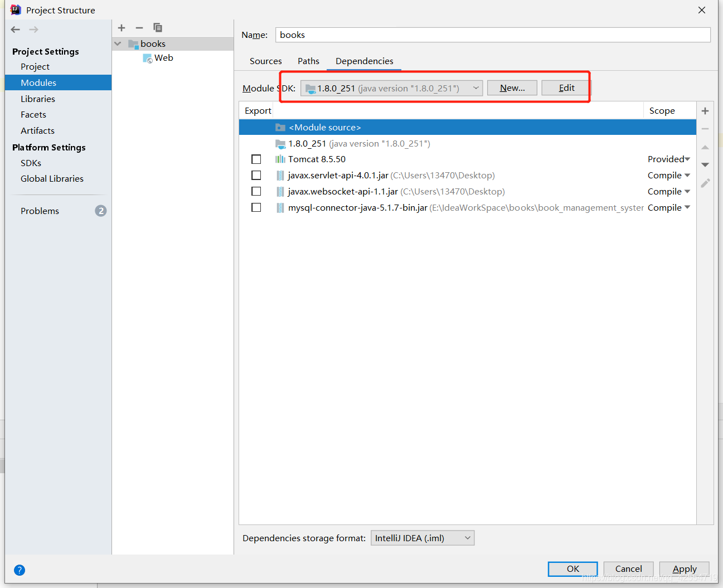Click the Edit SDK button
Image resolution: width=723 pixels, height=588 pixels.
566,88
